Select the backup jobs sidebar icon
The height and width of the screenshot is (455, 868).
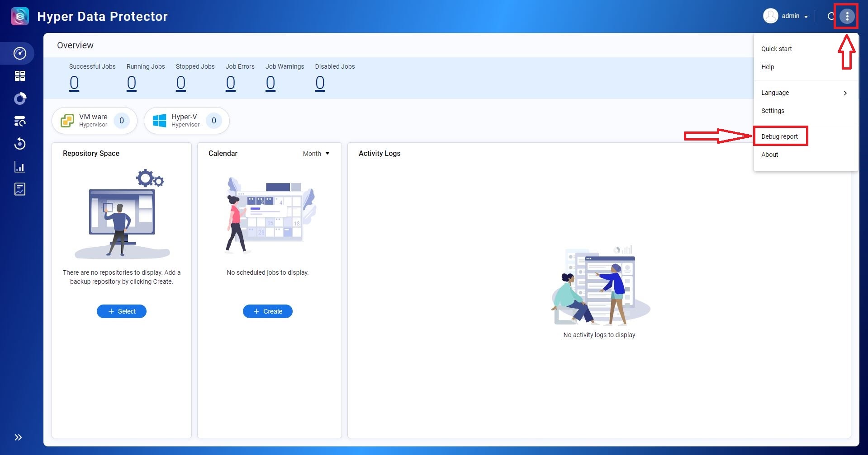click(20, 121)
